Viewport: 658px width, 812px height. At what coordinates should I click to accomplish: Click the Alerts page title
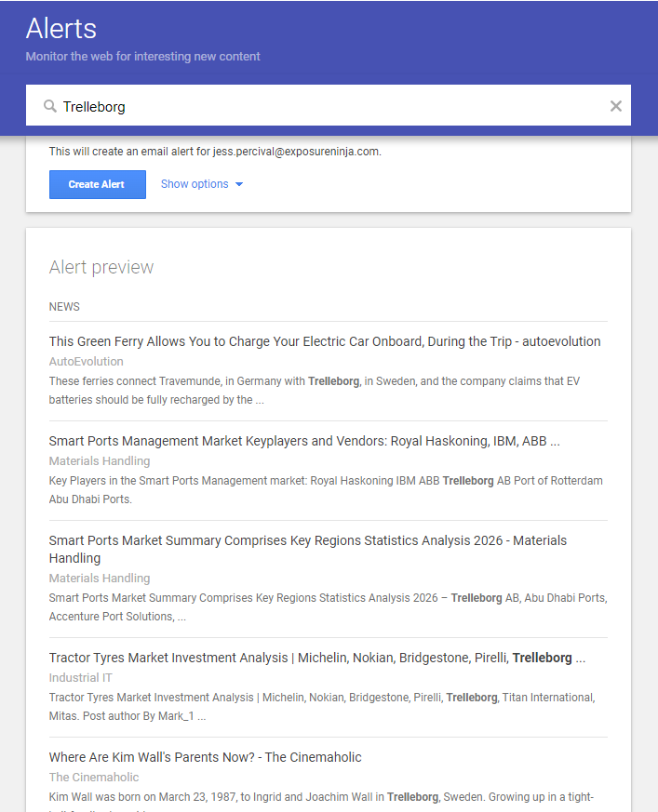click(x=61, y=29)
